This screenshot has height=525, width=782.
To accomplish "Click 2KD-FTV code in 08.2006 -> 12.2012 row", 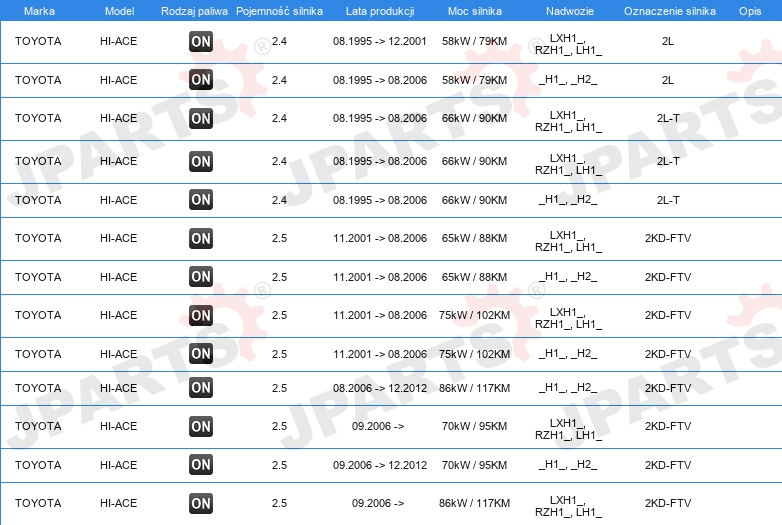I will [x=668, y=388].
